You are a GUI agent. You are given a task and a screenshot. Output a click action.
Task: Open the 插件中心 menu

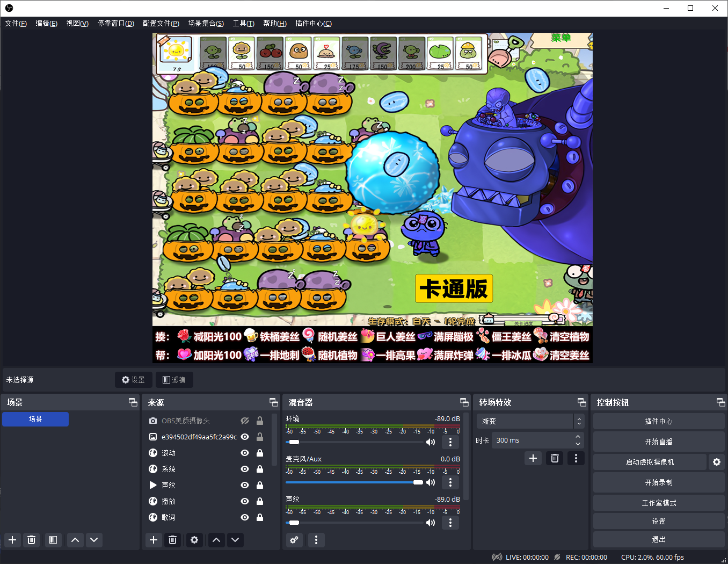(x=313, y=23)
